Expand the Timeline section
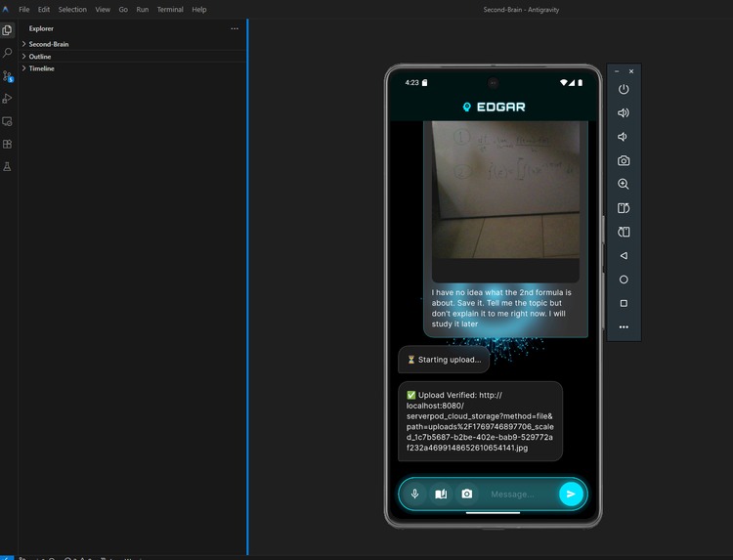This screenshot has height=560, width=733. tap(132, 68)
